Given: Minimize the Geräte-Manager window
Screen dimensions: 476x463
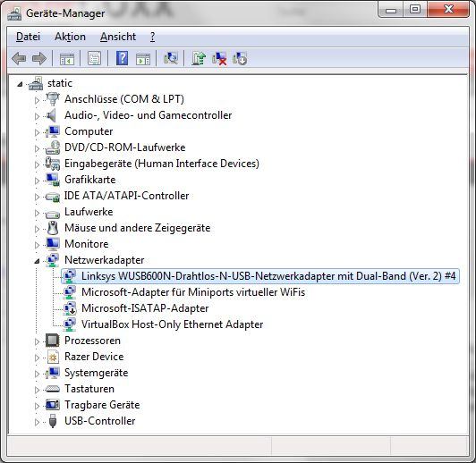Looking at the screenshot, I should coord(391,10).
